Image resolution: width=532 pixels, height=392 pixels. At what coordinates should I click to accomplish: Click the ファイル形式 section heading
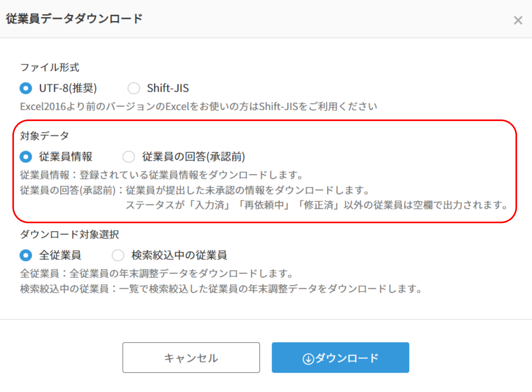click(x=50, y=67)
